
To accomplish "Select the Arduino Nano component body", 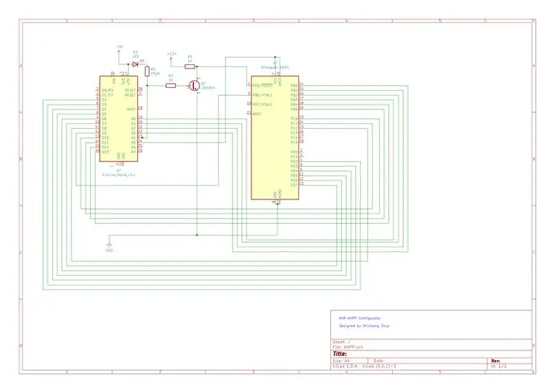I will (118, 118).
